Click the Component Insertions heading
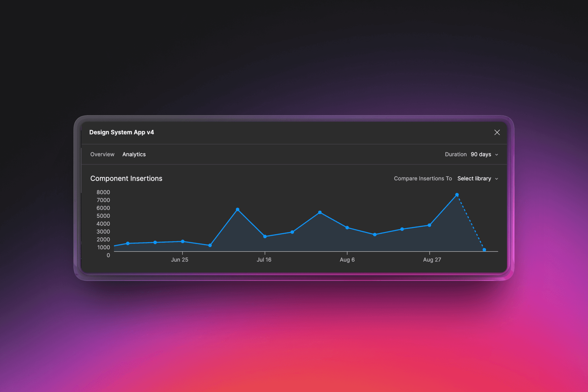 click(x=126, y=179)
